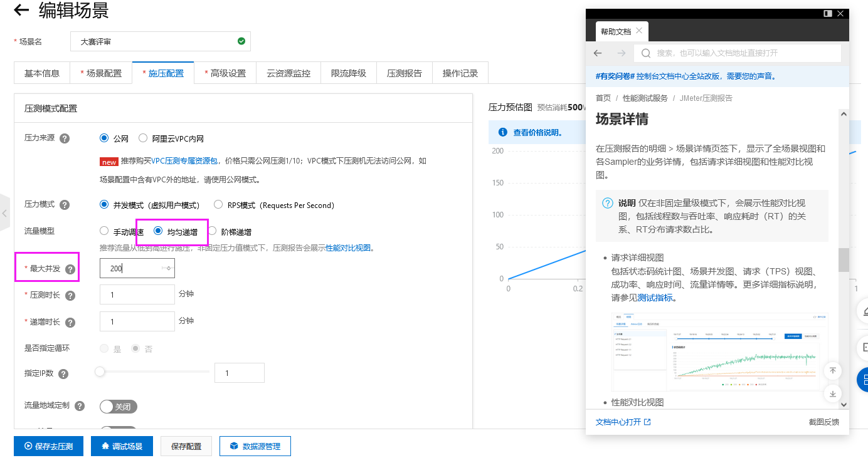Open the help icon next to 压测时长
Screen dimensions: 868x458
(x=70, y=296)
